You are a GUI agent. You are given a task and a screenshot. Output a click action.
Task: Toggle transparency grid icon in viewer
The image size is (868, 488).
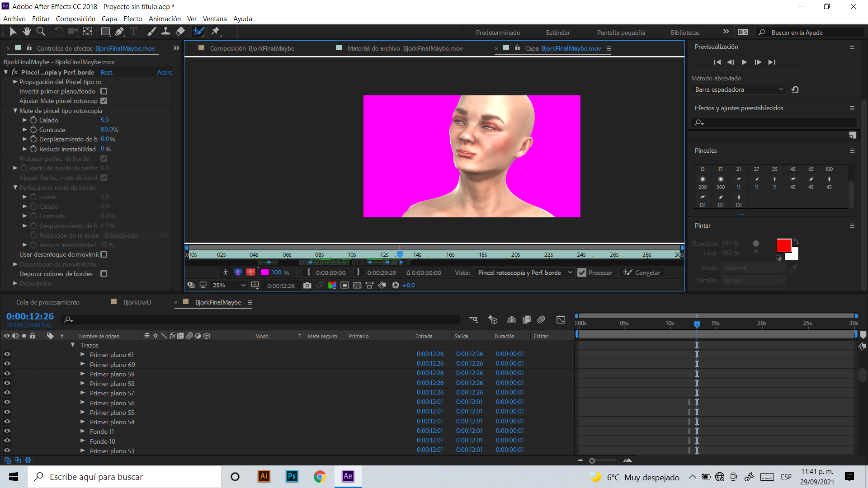tap(357, 286)
